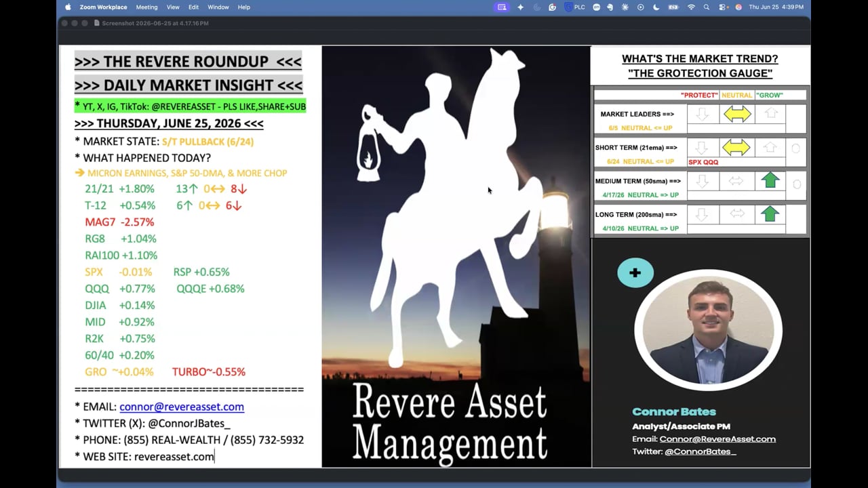Screen dimensions: 868x488
Task: Open the Zoom Workplace menu
Action: pos(103,7)
